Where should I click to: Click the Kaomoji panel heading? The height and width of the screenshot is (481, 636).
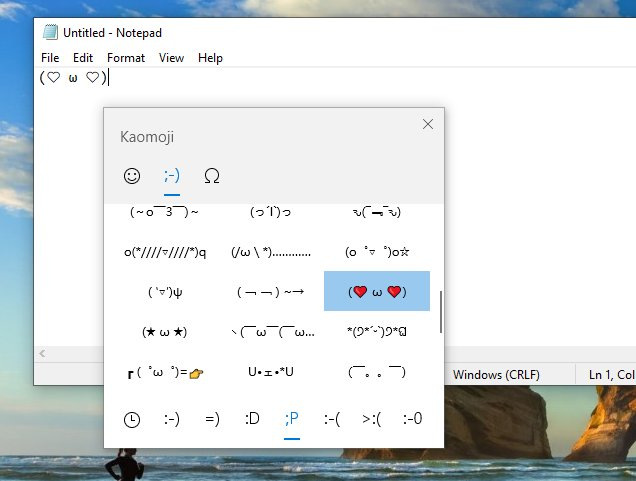tap(147, 137)
